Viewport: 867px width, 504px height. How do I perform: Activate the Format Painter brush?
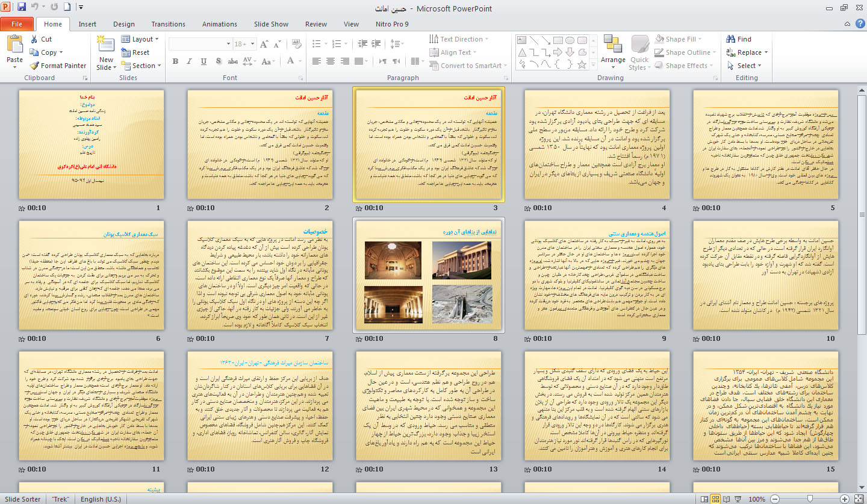point(34,66)
